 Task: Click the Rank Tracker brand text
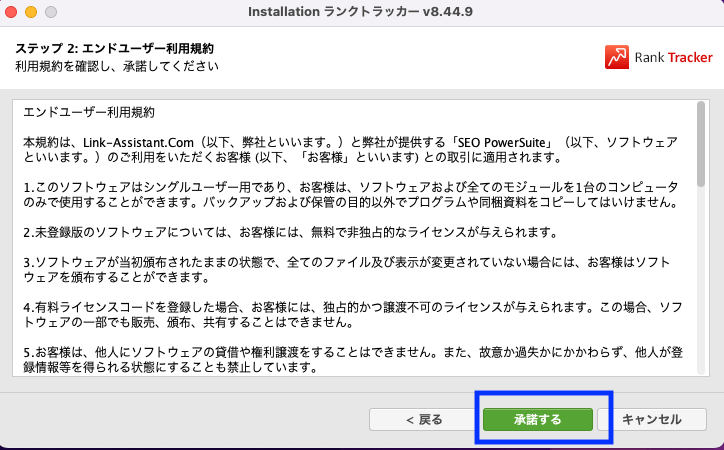click(x=674, y=57)
